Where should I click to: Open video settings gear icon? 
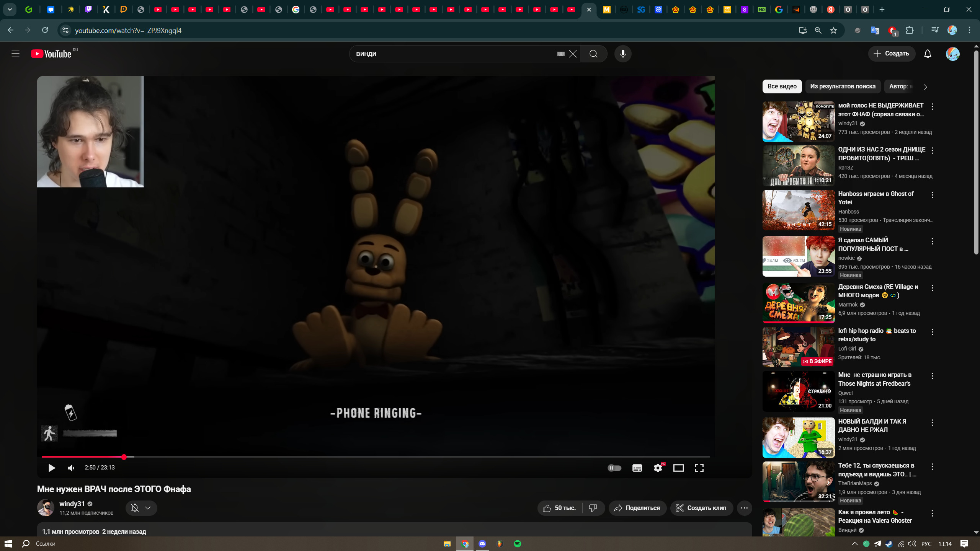(x=658, y=468)
